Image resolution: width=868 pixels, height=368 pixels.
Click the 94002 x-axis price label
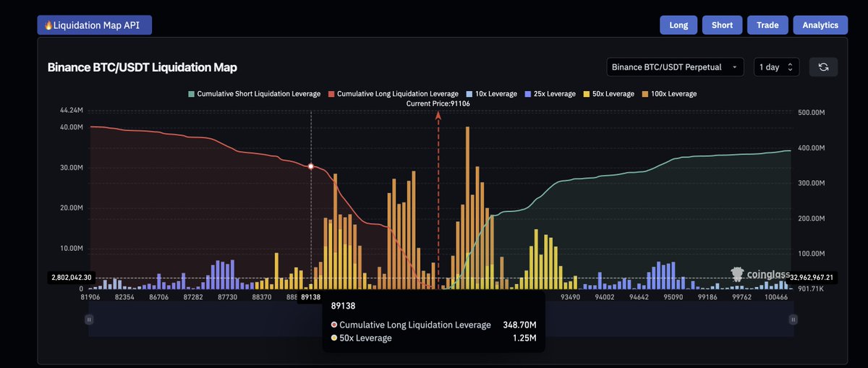(604, 297)
